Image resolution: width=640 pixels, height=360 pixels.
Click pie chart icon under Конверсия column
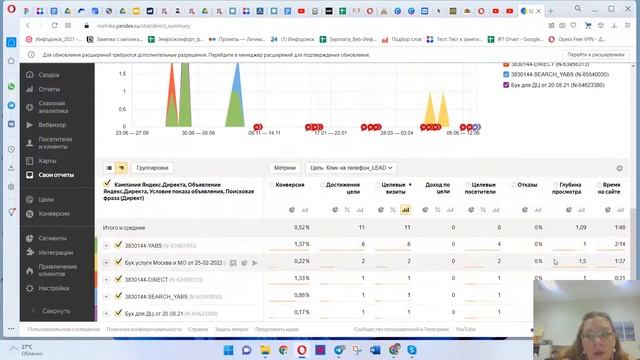point(292,210)
